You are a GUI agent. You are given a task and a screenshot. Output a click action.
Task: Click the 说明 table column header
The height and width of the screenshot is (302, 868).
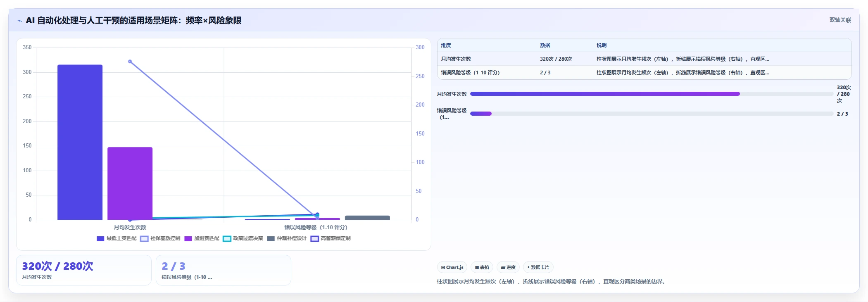[x=602, y=45]
